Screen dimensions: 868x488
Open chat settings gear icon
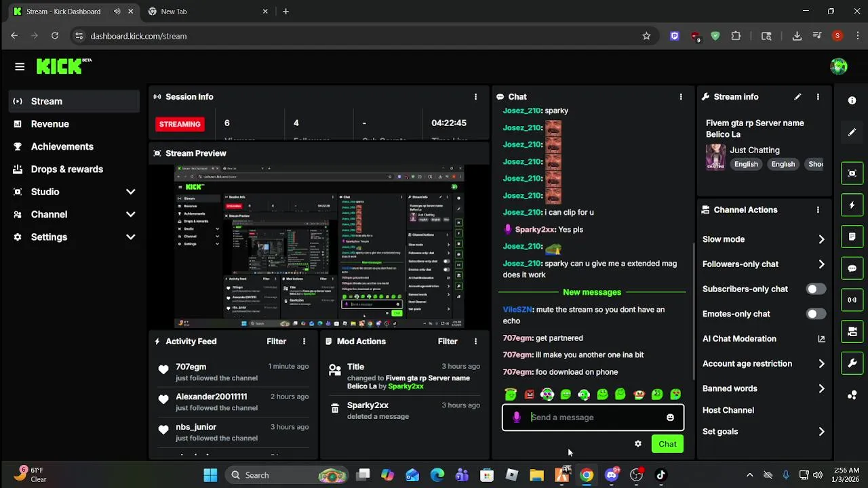coord(637,444)
